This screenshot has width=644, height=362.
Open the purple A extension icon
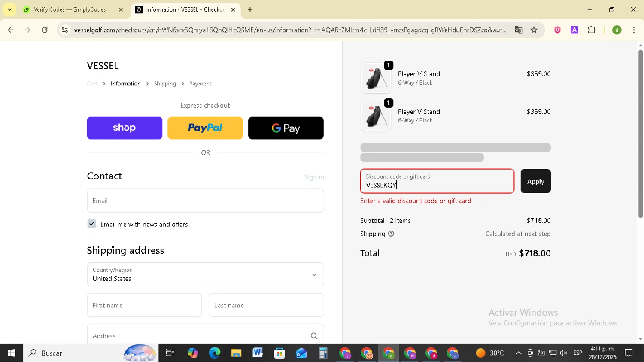574,30
